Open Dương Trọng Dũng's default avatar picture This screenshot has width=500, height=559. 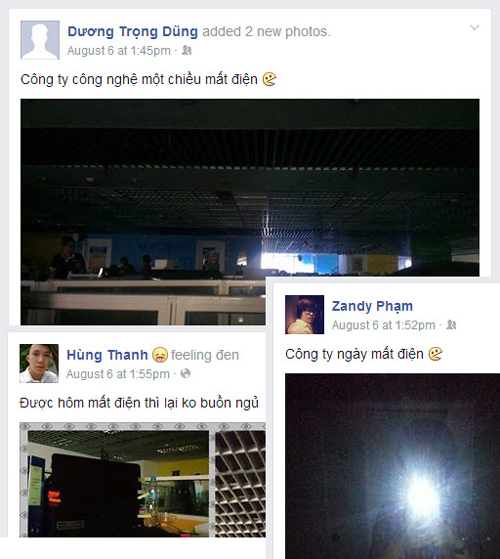click(40, 40)
